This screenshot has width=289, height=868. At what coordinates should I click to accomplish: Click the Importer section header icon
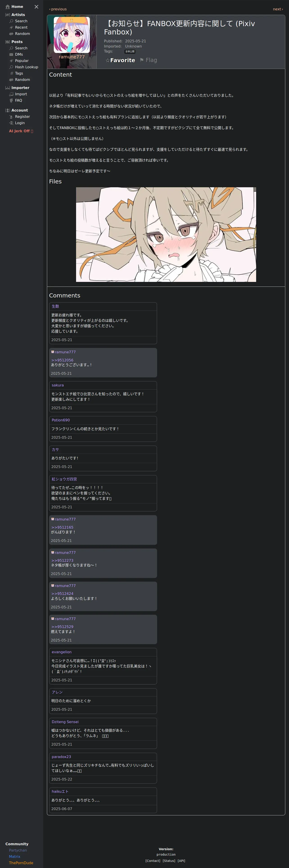8,88
